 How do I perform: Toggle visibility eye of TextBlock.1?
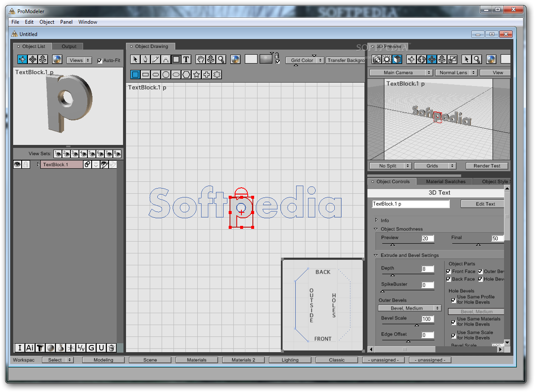pos(17,164)
